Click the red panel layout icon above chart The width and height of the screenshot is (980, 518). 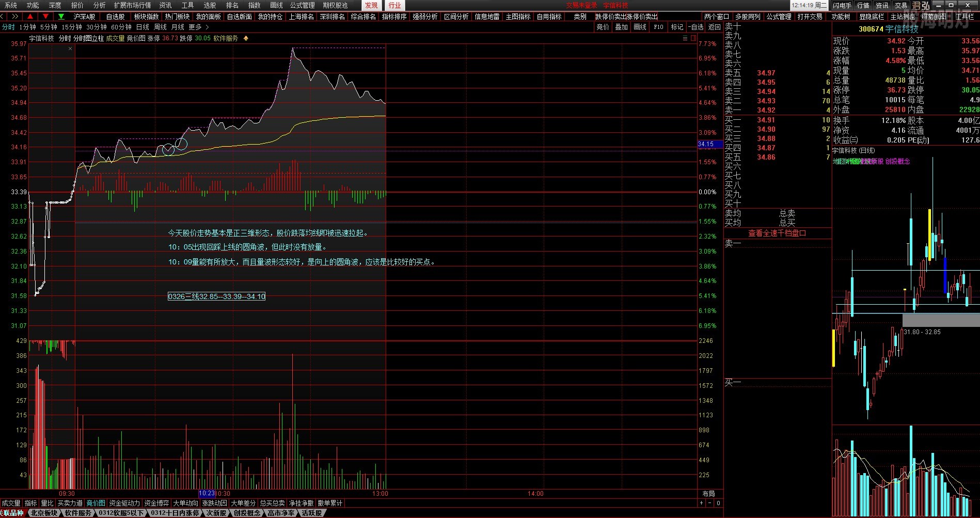click(693, 38)
